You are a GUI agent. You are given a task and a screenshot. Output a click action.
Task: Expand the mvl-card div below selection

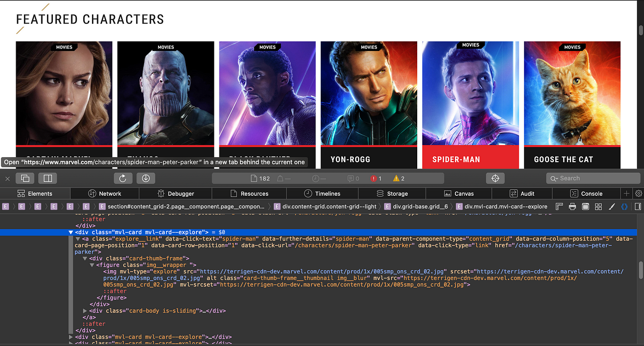tap(71, 337)
